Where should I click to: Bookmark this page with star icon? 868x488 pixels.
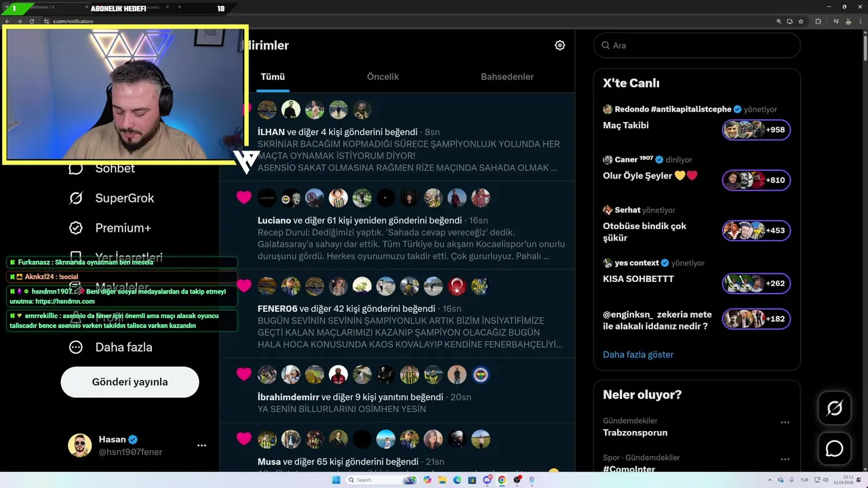point(801,22)
